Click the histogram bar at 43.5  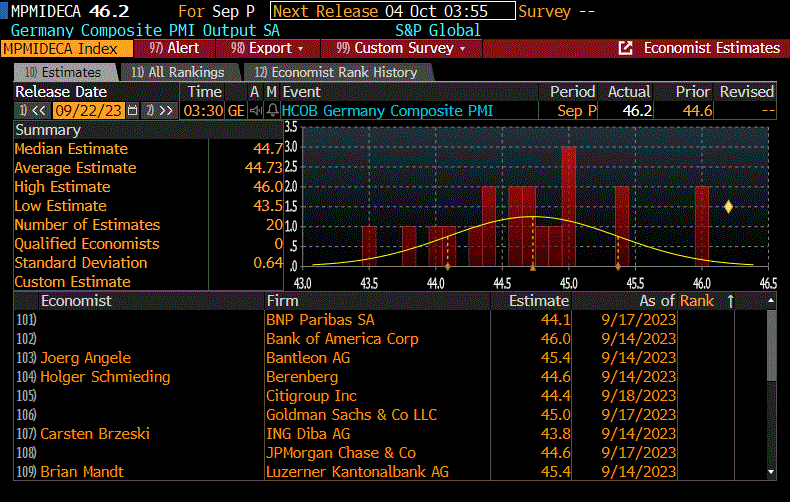point(369,246)
